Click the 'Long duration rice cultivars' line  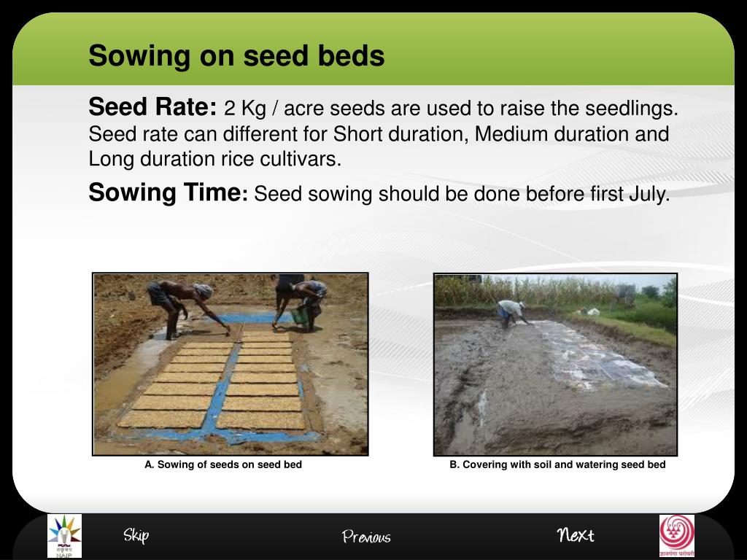tap(215, 159)
